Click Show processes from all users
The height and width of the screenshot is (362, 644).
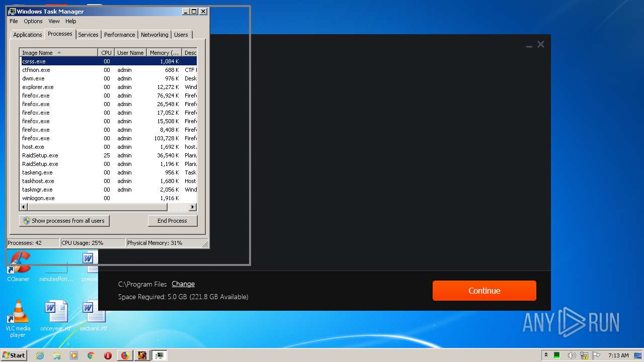click(x=64, y=221)
